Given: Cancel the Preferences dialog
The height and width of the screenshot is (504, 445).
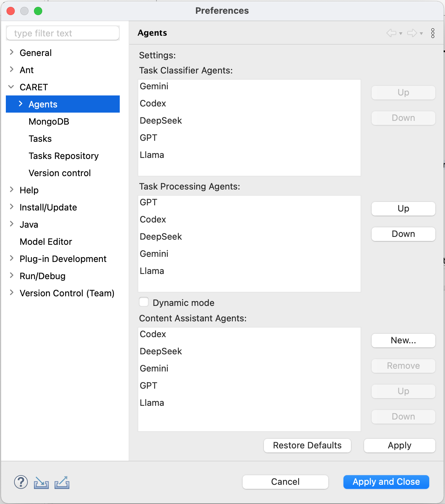Looking at the screenshot, I should click(x=285, y=482).
